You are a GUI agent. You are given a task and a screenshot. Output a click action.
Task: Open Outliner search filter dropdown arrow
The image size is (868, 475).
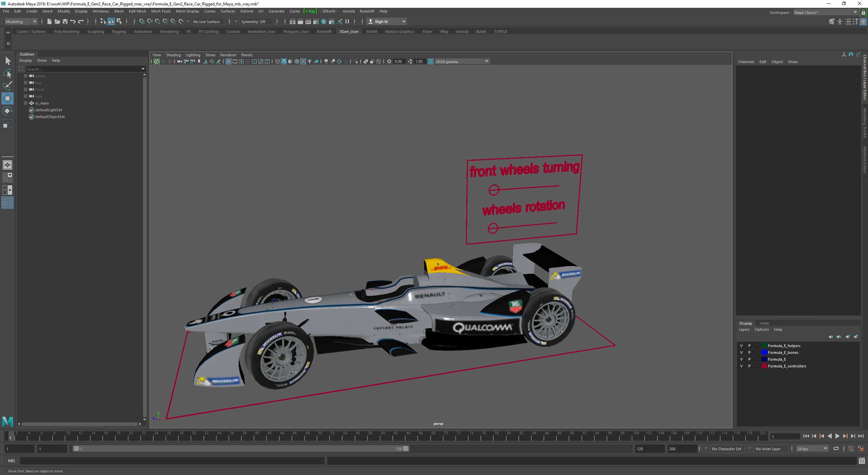click(x=143, y=69)
